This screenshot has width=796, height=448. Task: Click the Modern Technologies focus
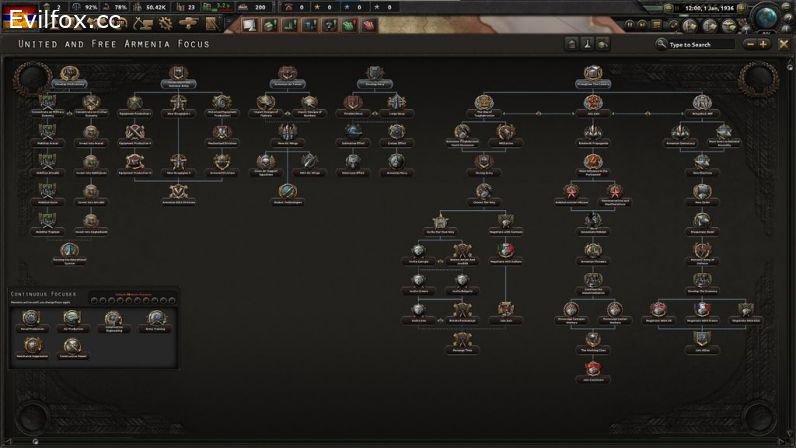287,189
